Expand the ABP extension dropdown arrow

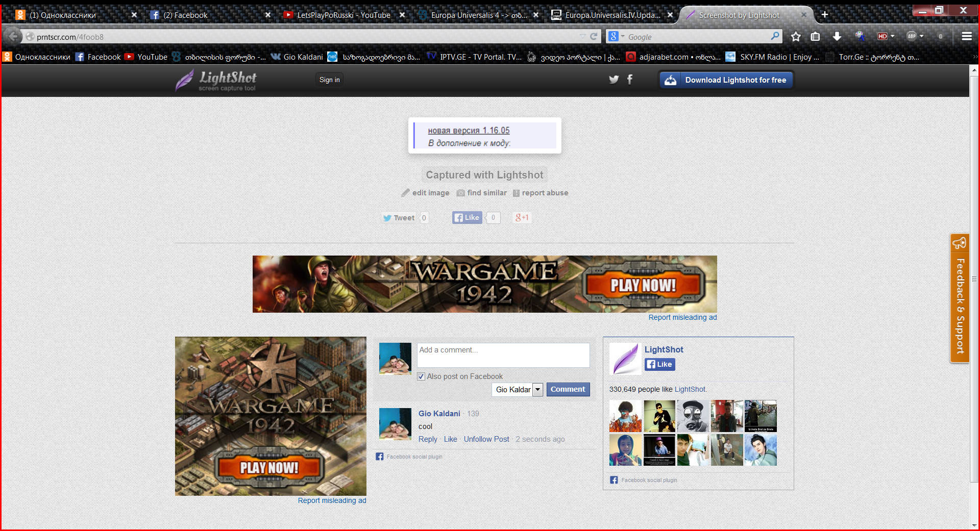pos(921,36)
